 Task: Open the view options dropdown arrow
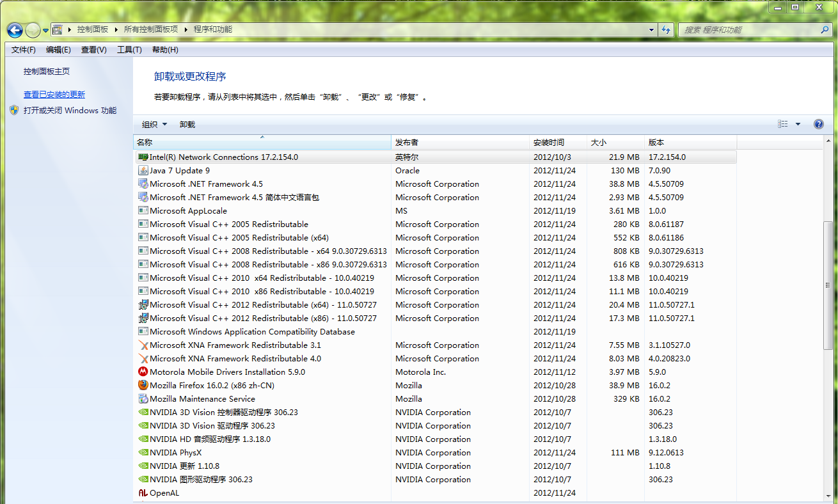[798, 124]
